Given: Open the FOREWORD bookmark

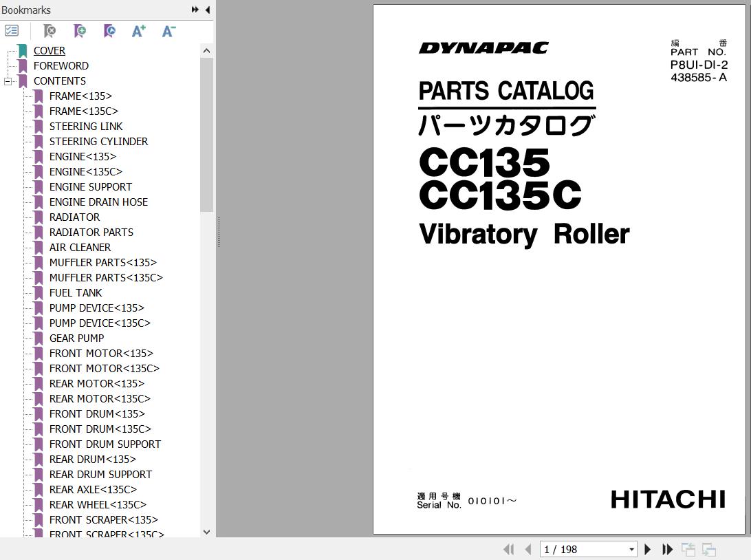Looking at the screenshot, I should point(61,66).
